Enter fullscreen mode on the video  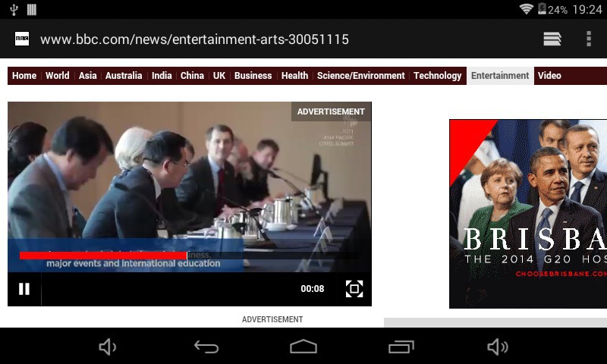click(354, 289)
